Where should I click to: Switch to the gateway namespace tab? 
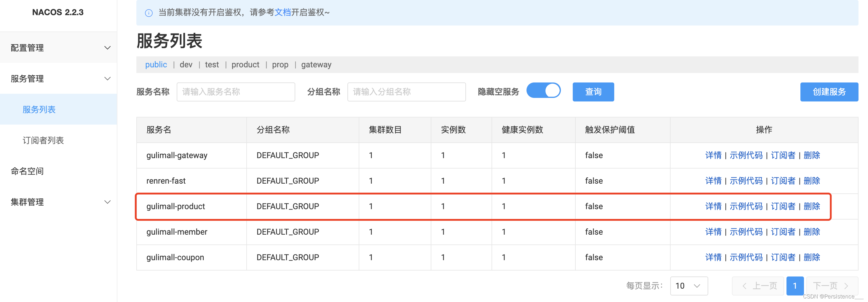316,64
